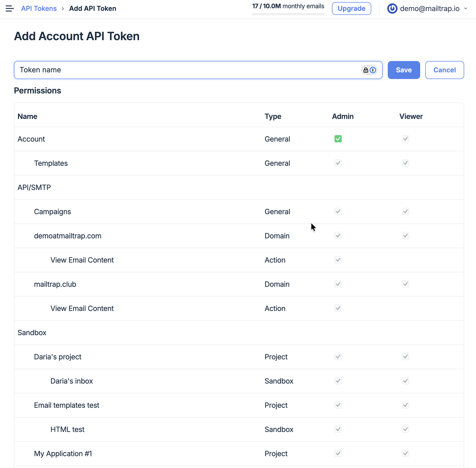This screenshot has width=476, height=468.
Task: Click the monthly emails usage progress bar
Action: click(x=288, y=14)
